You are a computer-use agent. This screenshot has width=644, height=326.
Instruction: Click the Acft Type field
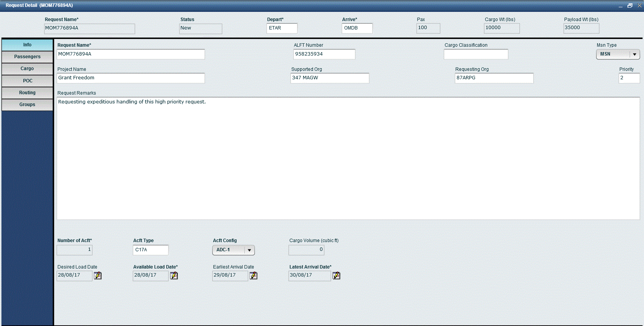click(151, 250)
